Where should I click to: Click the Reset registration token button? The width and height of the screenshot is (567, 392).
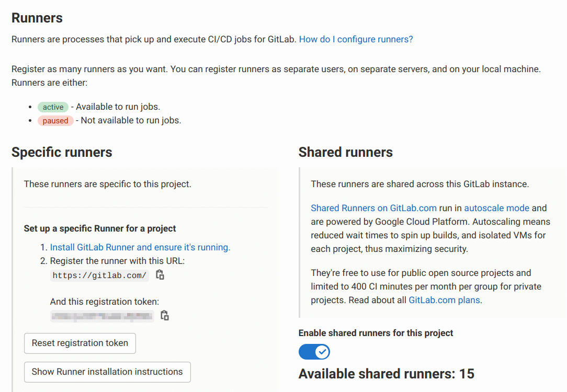80,343
